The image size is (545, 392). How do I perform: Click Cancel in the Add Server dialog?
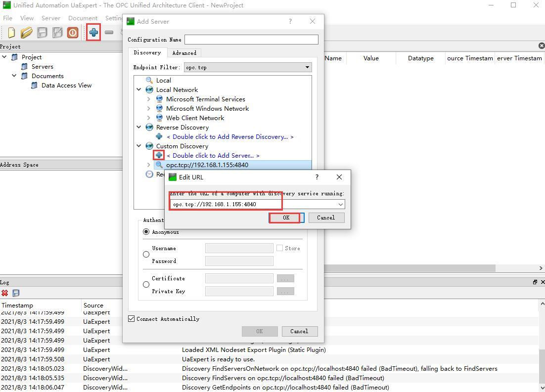point(299,331)
